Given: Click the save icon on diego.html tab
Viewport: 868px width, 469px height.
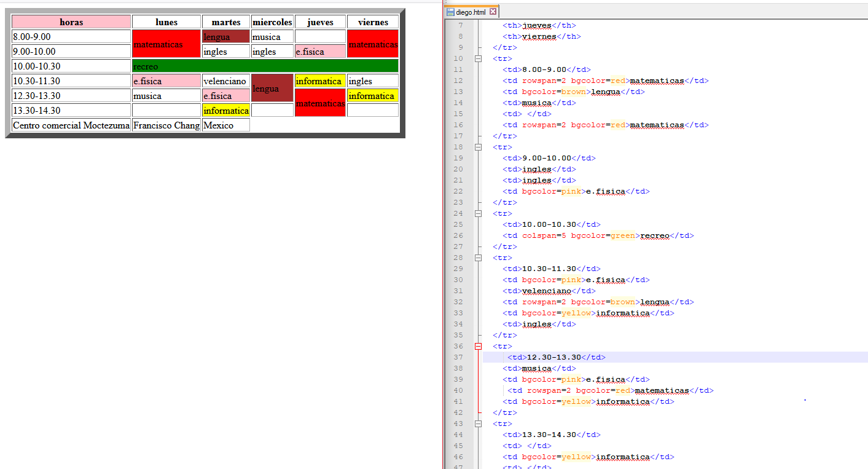Looking at the screenshot, I should (x=451, y=12).
